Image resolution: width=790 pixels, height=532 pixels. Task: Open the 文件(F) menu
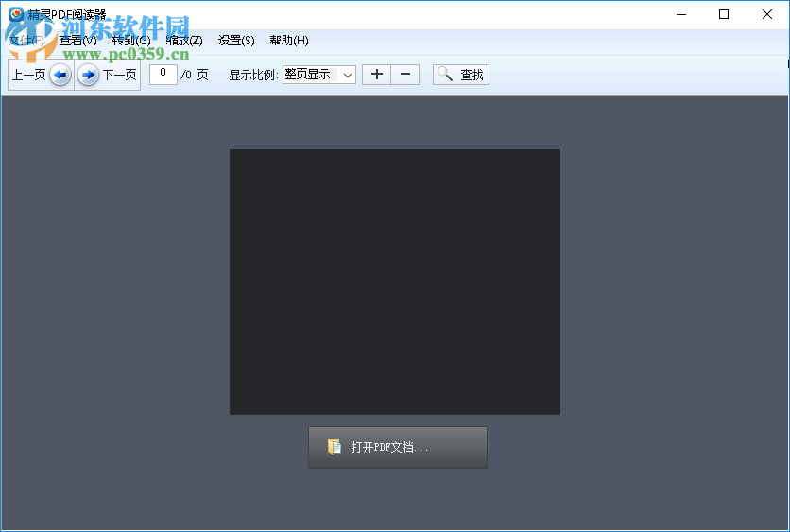(26, 41)
